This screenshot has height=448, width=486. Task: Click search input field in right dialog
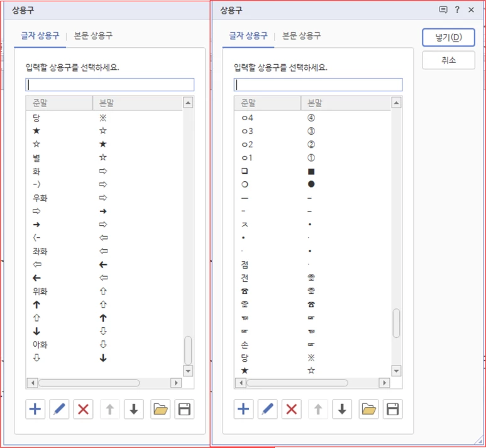tap(318, 85)
